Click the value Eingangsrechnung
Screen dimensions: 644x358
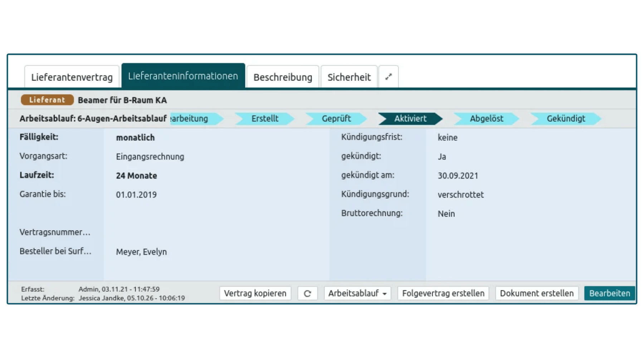150,157
